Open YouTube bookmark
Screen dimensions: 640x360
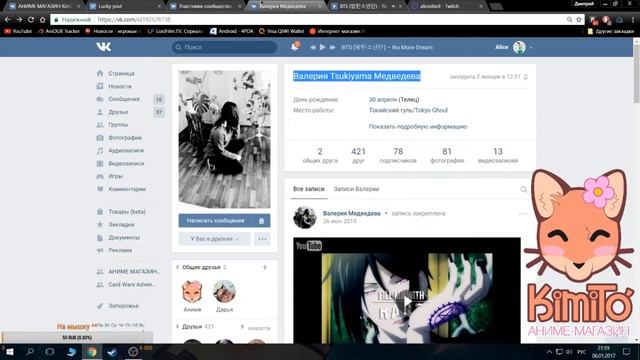[x=18, y=31]
